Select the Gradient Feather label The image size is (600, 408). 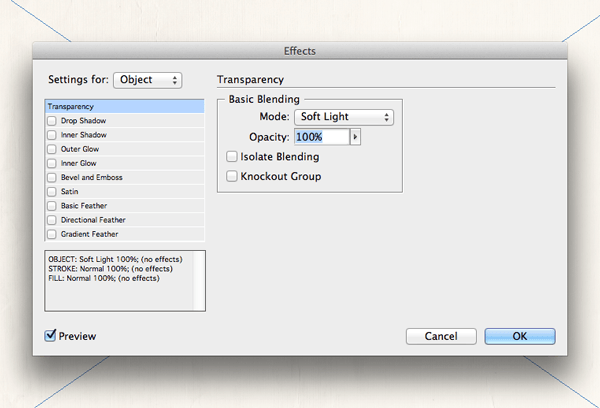[x=90, y=234]
